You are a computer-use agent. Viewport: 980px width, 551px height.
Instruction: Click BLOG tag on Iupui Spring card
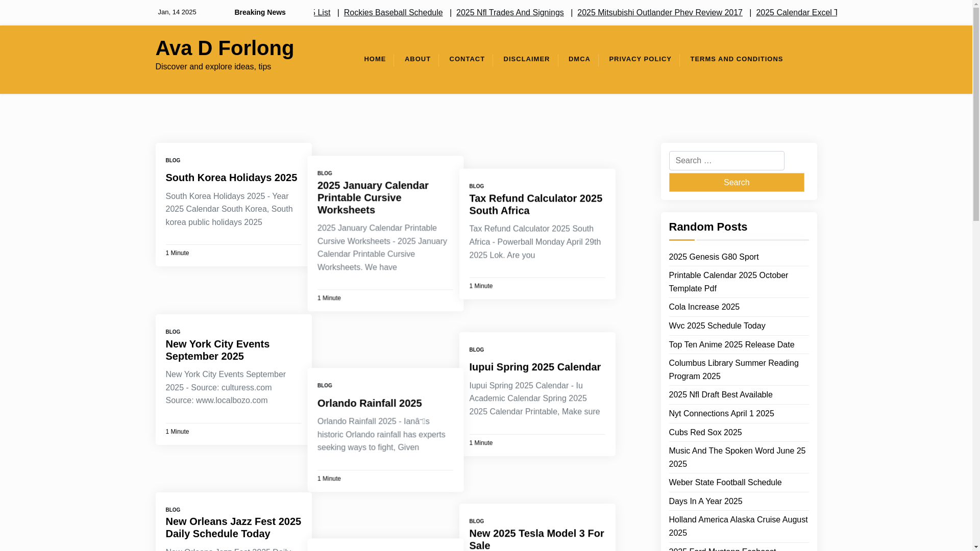[476, 350]
